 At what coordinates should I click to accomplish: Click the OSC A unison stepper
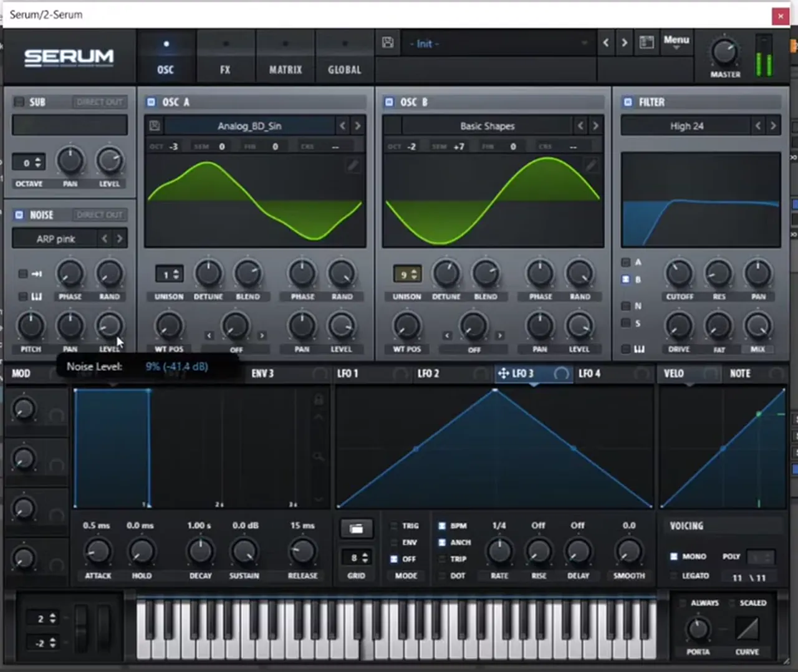click(x=169, y=274)
